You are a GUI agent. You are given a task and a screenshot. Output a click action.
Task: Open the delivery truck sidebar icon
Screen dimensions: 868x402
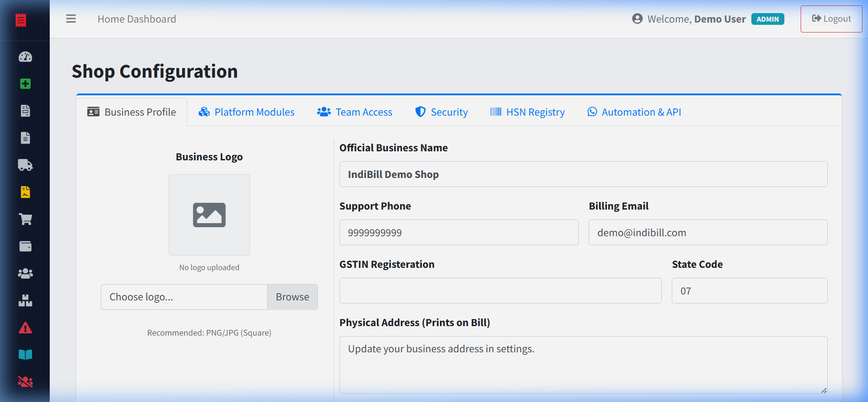pos(25,165)
